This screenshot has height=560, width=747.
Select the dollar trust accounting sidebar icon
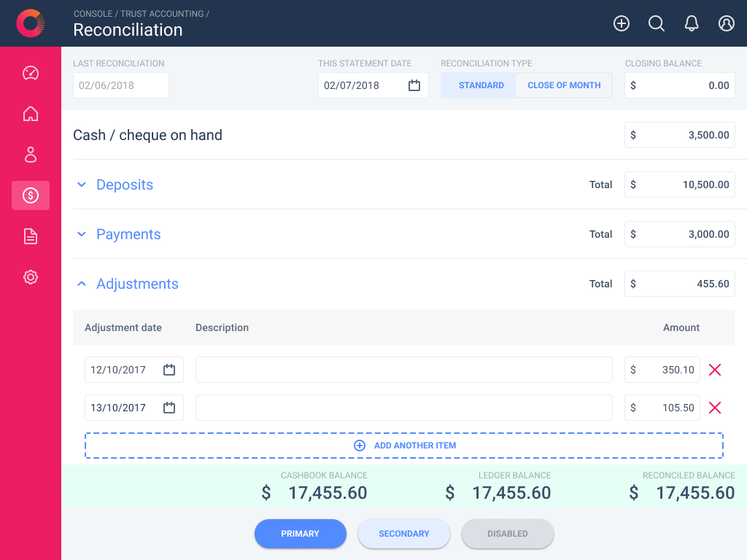[31, 195]
